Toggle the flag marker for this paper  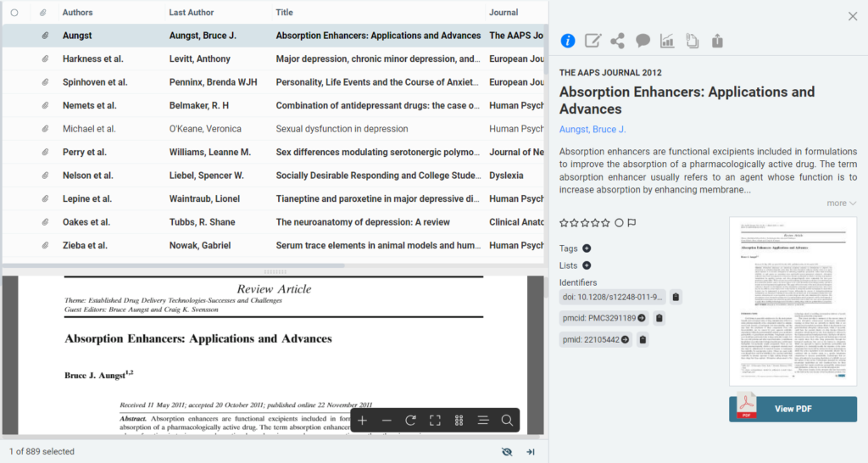click(632, 223)
